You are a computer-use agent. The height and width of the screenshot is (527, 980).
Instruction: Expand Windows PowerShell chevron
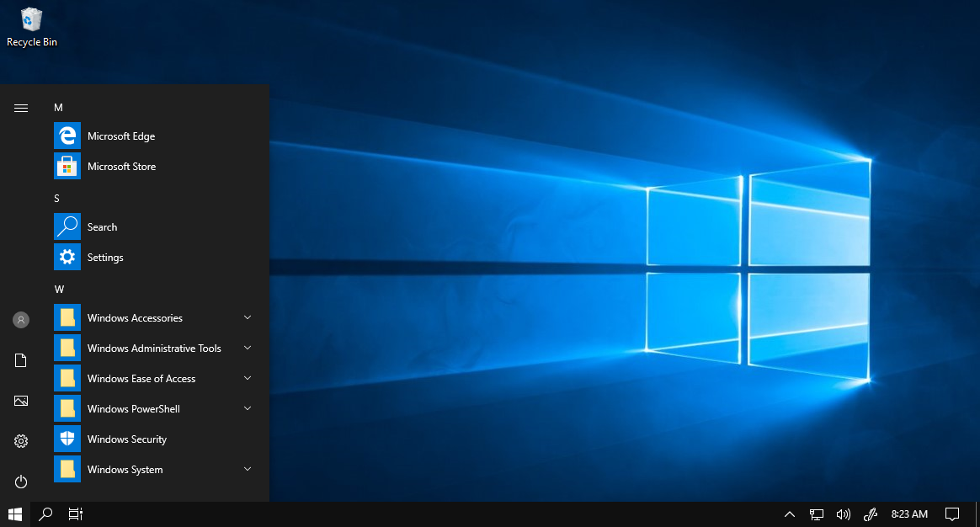pos(248,408)
